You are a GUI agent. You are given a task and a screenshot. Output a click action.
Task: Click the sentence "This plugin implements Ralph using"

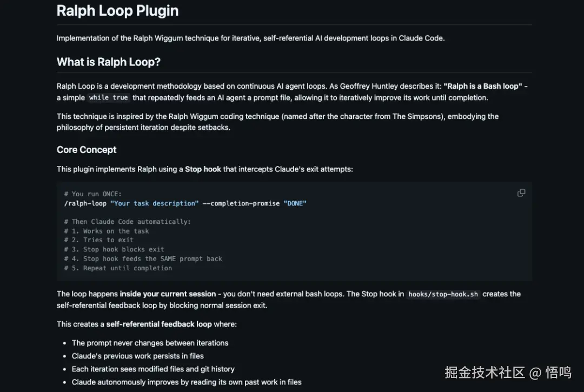[205, 169]
